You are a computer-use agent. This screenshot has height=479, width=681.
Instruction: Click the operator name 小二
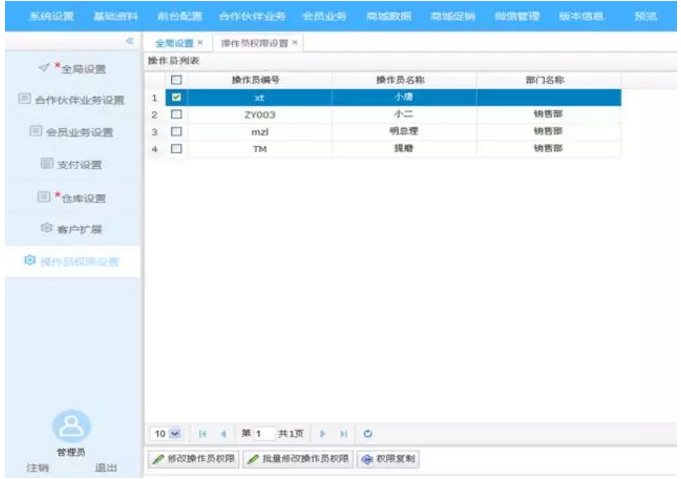403,114
